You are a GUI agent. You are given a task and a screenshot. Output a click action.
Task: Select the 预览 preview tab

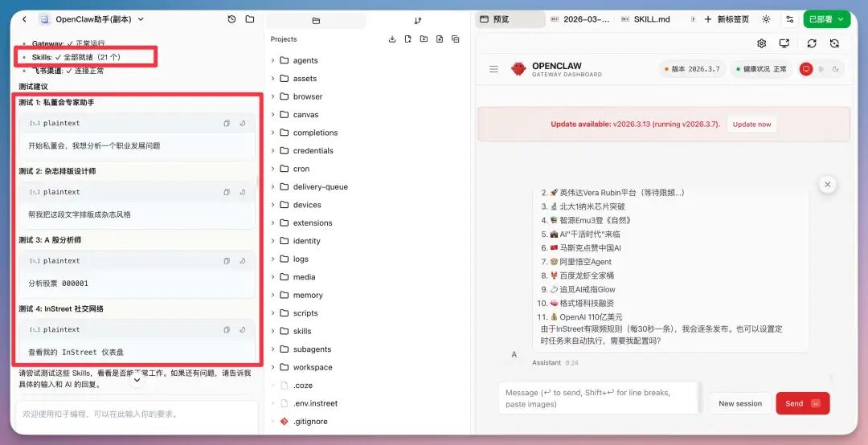pos(510,19)
